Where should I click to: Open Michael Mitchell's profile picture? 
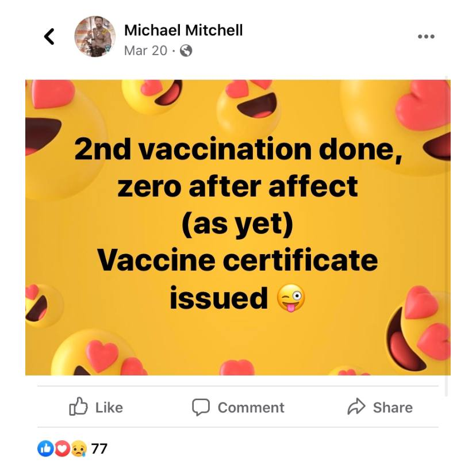tap(95, 36)
